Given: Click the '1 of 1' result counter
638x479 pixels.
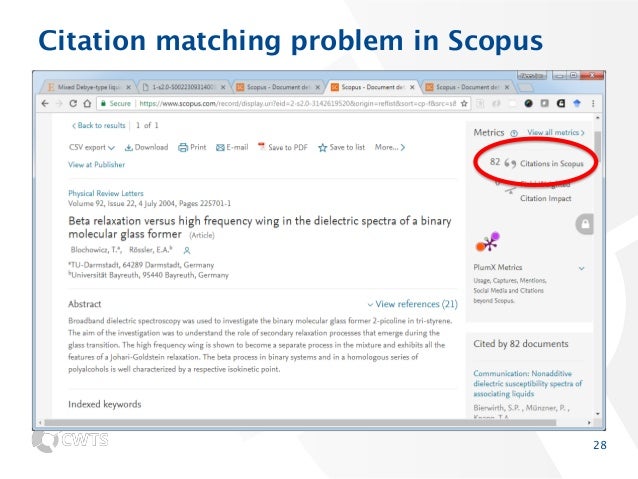Looking at the screenshot, I should (x=147, y=125).
